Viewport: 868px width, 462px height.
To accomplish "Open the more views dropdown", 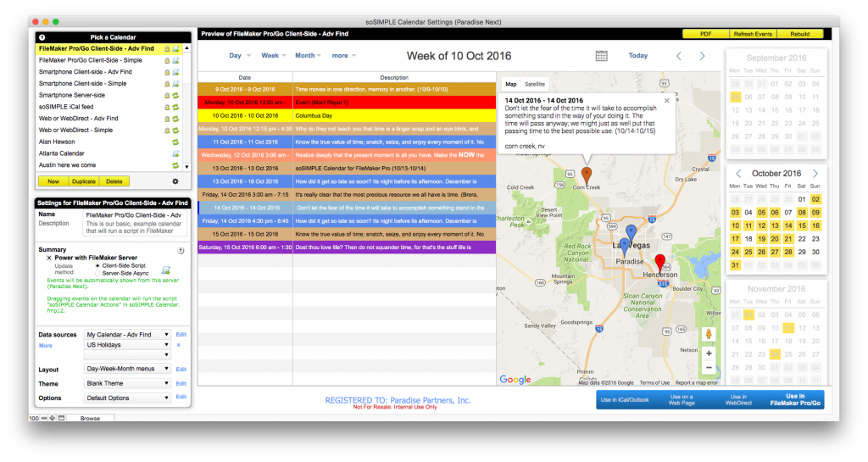I will (x=344, y=55).
